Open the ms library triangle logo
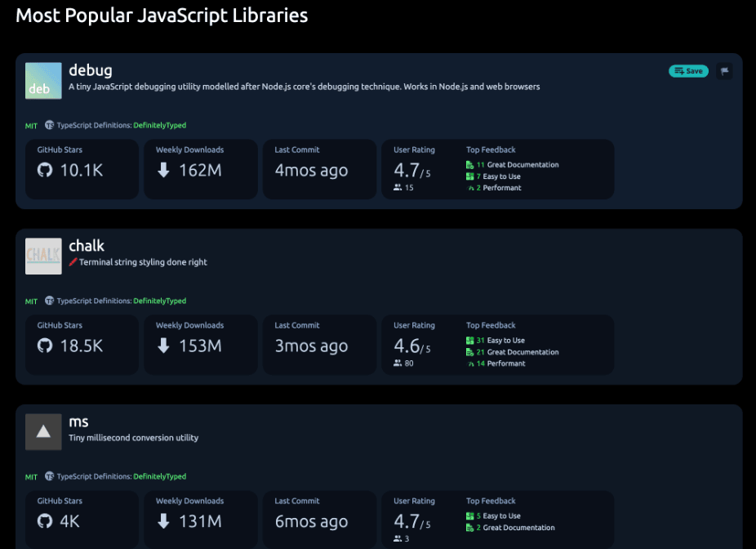 coord(43,432)
